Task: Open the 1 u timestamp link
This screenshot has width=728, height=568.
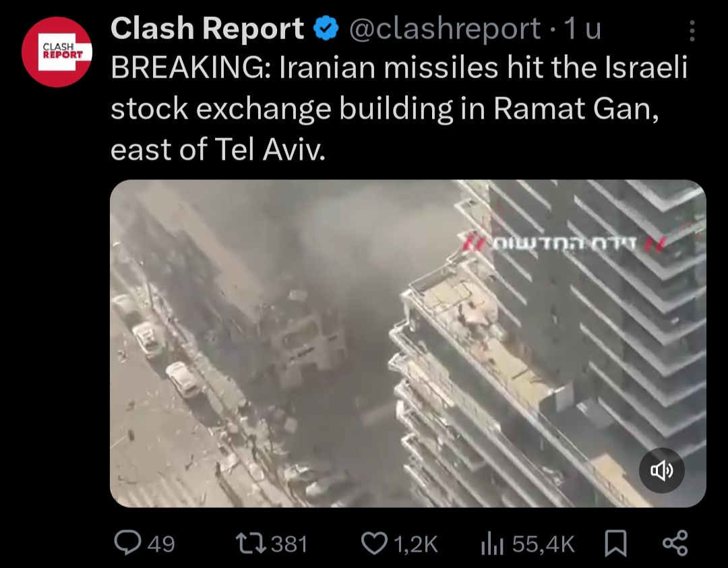Action: click(x=582, y=29)
